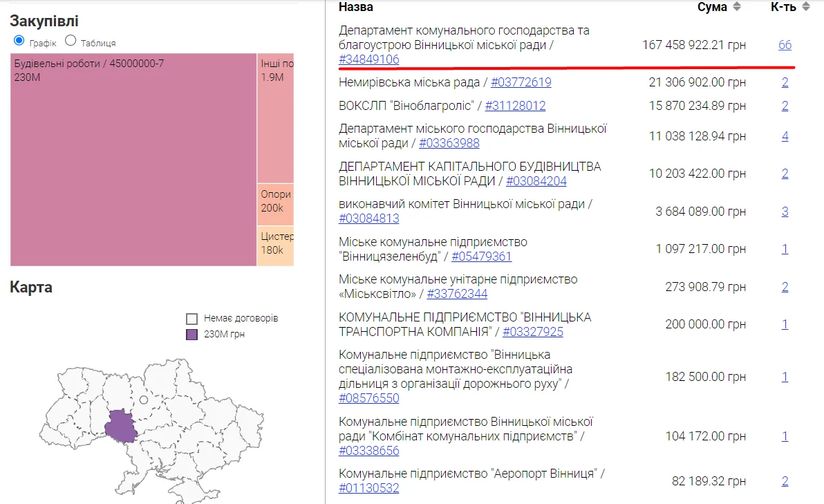
Task: Click amount 182 500.00 грн
Action: (x=705, y=377)
